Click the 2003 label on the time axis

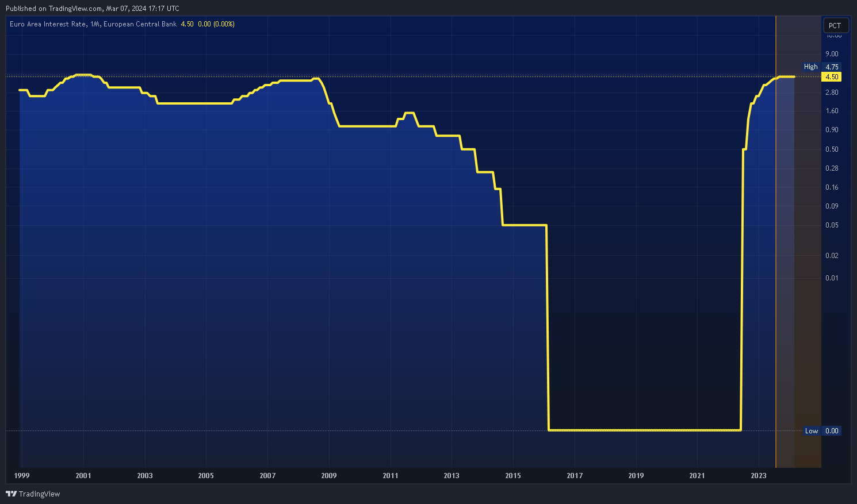pyautogui.click(x=145, y=476)
